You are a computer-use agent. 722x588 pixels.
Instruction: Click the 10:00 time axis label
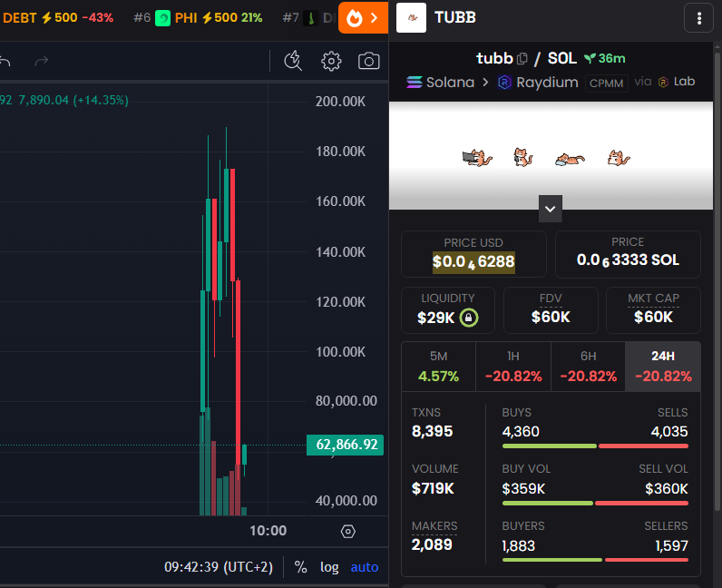268,531
